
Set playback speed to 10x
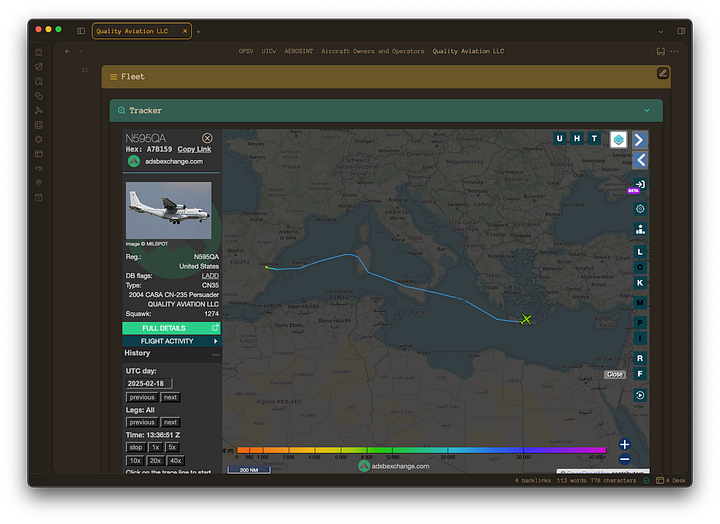(135, 461)
